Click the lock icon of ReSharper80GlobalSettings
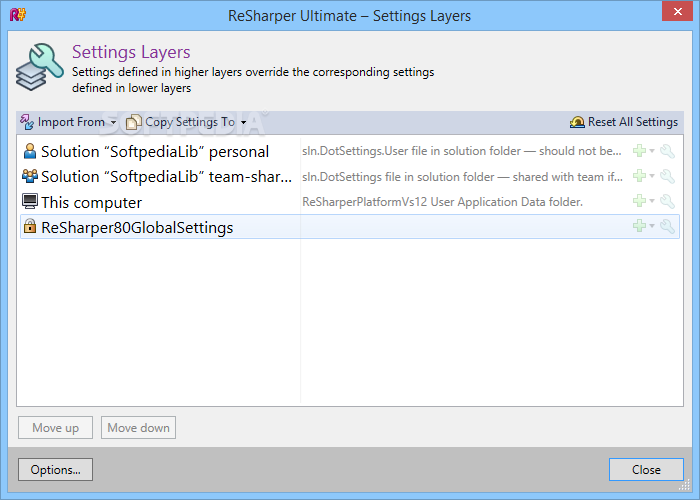Image resolution: width=700 pixels, height=500 pixels. [29, 226]
